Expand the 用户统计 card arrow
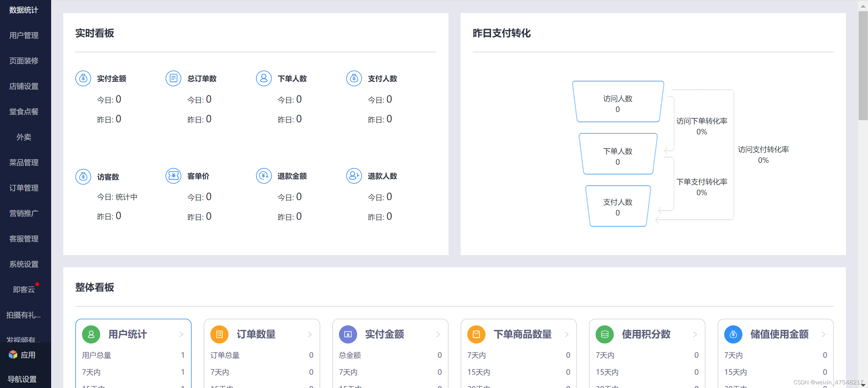 coord(181,334)
